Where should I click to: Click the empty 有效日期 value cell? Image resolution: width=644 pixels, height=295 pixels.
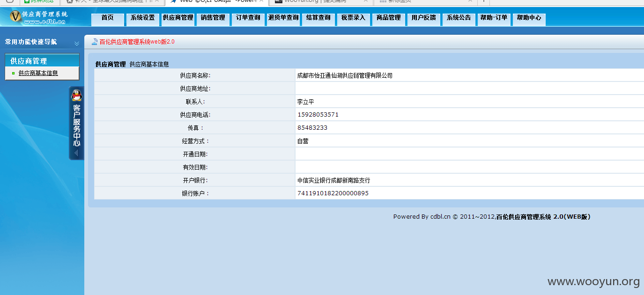pyautogui.click(x=469, y=167)
